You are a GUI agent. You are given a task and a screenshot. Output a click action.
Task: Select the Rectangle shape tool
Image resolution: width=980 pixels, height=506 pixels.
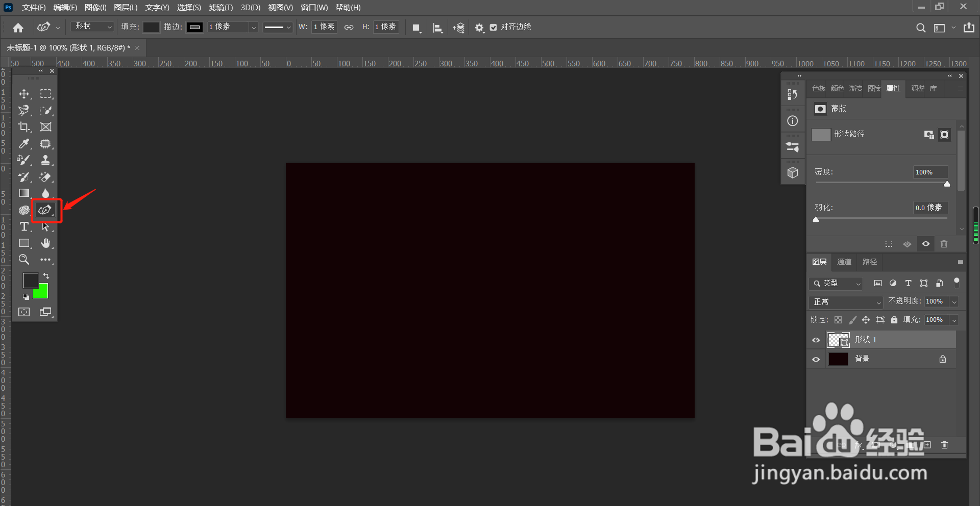point(24,243)
